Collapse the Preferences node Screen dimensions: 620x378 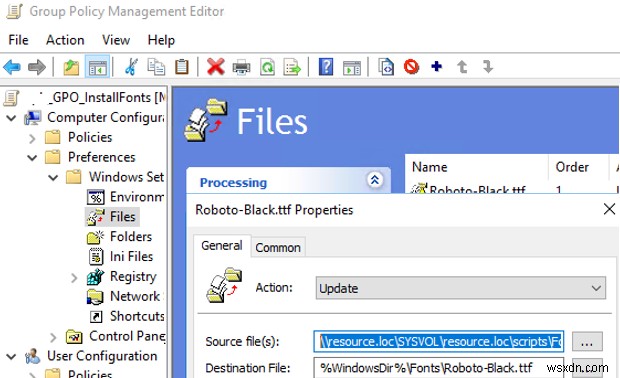click(32, 158)
